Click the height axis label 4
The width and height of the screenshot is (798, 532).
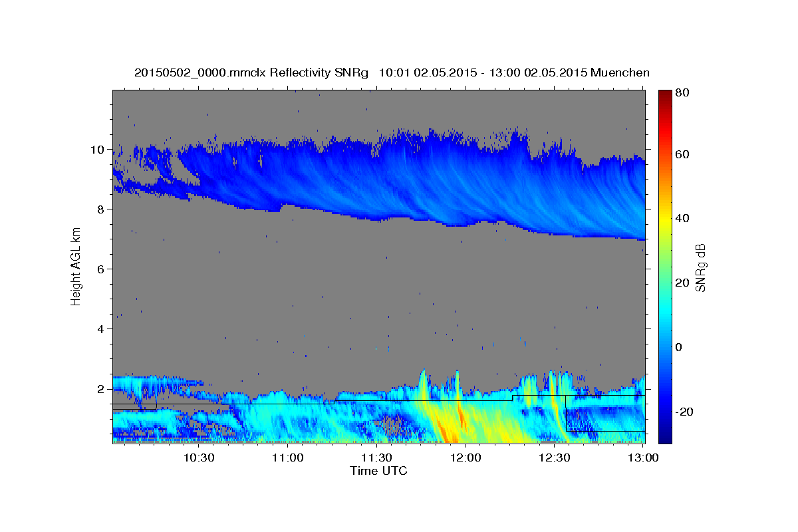[x=101, y=329]
